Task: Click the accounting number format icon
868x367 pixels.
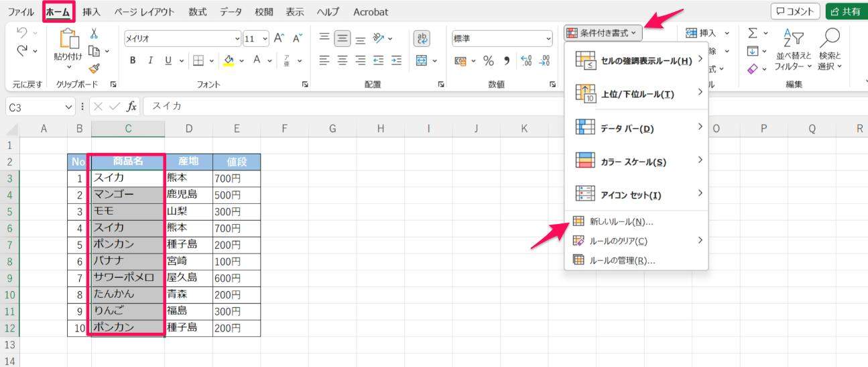Action: [x=460, y=61]
